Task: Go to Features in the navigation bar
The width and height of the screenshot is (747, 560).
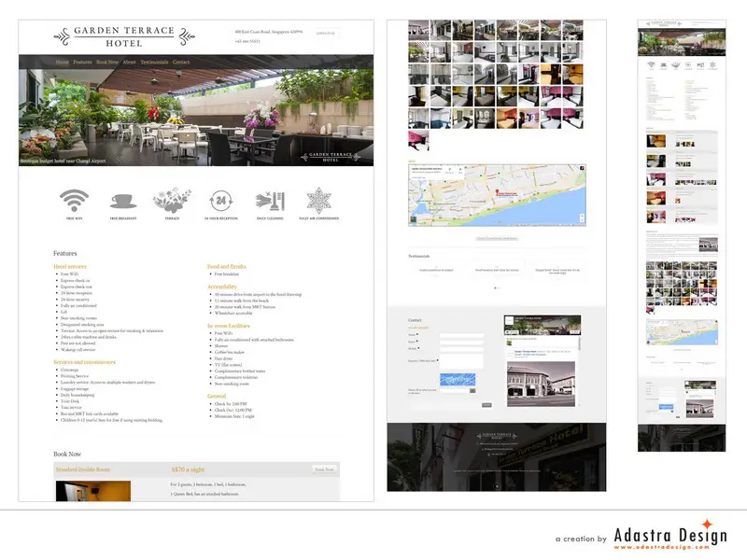Action: [83, 63]
